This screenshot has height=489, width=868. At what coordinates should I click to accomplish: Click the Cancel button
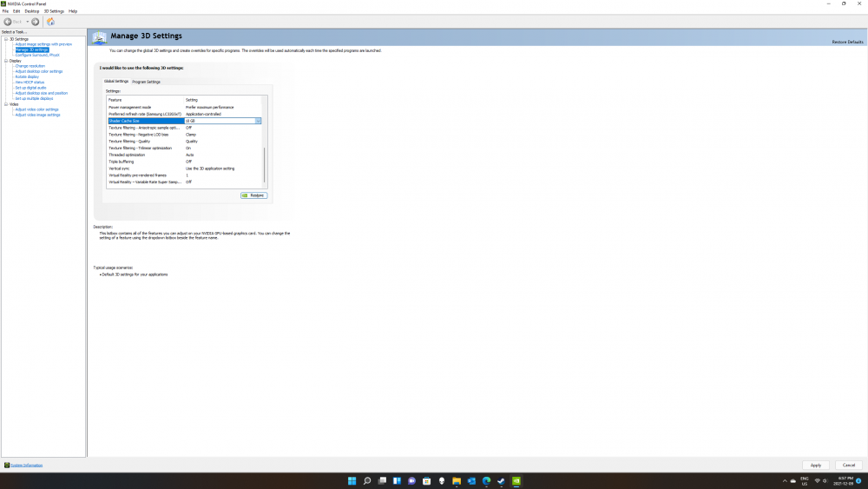coord(849,466)
